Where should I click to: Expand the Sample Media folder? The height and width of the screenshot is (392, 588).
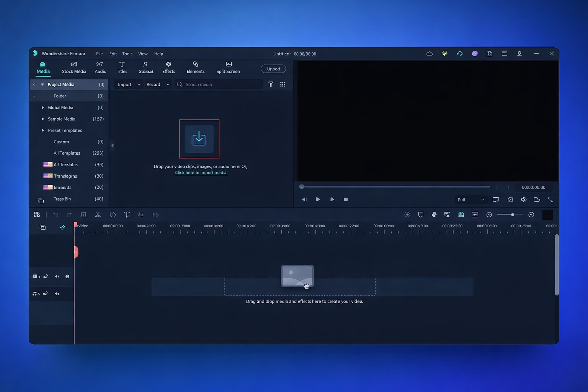pyautogui.click(x=43, y=119)
